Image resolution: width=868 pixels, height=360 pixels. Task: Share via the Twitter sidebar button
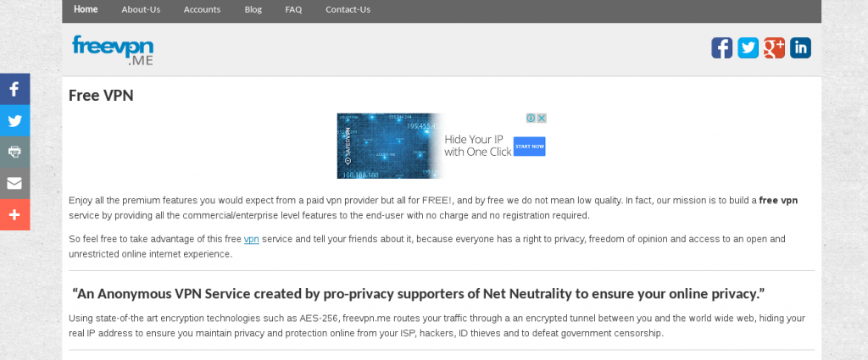click(14, 120)
